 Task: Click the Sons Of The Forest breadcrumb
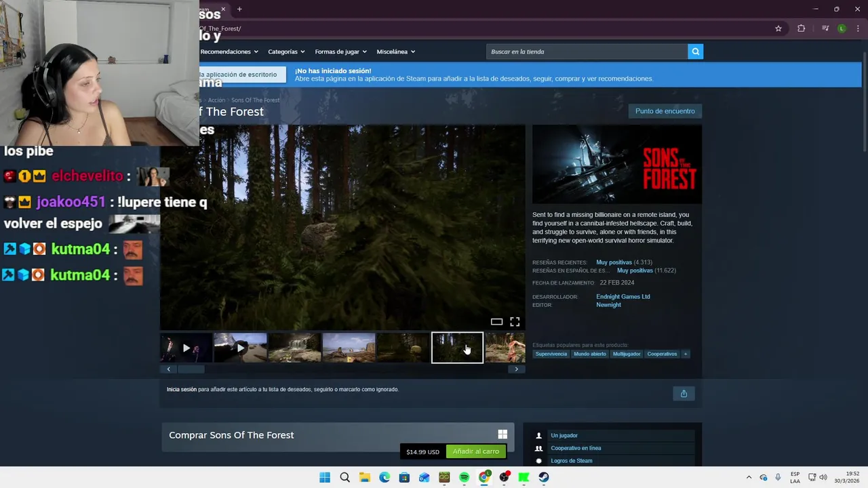[256, 100]
